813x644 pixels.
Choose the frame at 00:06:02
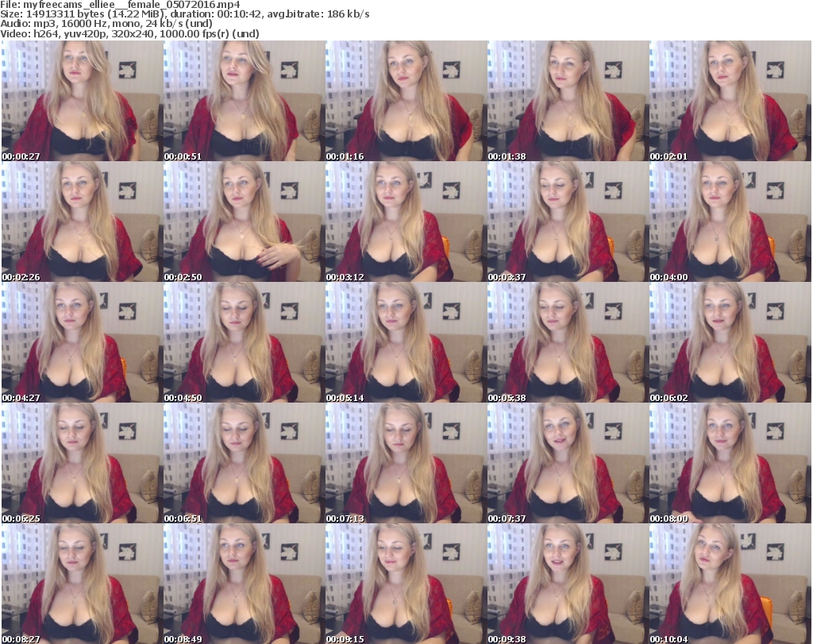730,342
